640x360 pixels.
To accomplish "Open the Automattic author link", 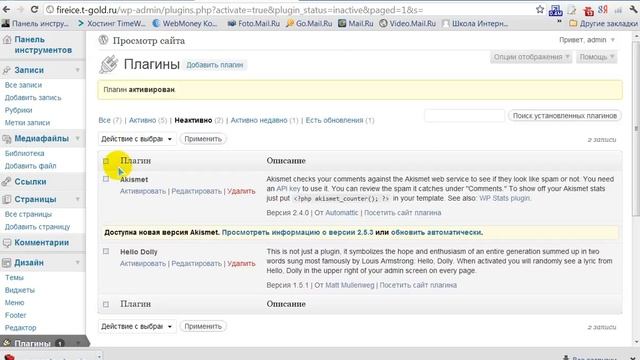I will [x=342, y=213].
